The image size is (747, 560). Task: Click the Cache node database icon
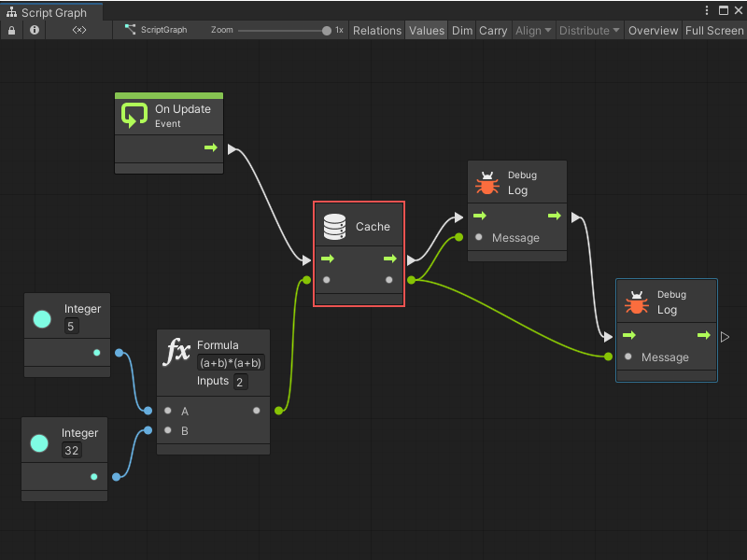[334, 225]
